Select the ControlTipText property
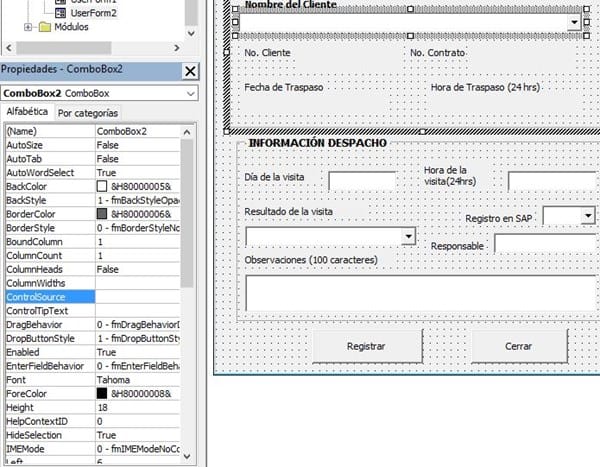The image size is (600, 467). point(50,310)
